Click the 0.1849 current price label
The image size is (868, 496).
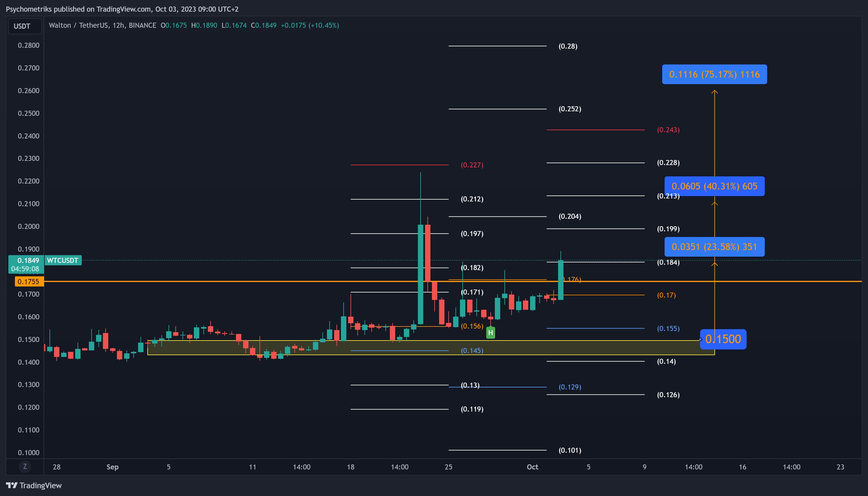point(28,260)
